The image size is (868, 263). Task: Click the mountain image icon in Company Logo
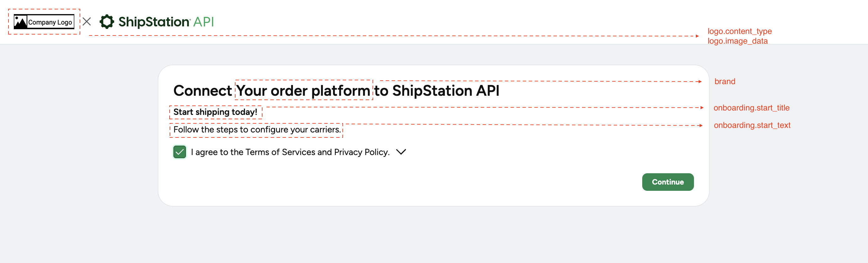(x=20, y=22)
